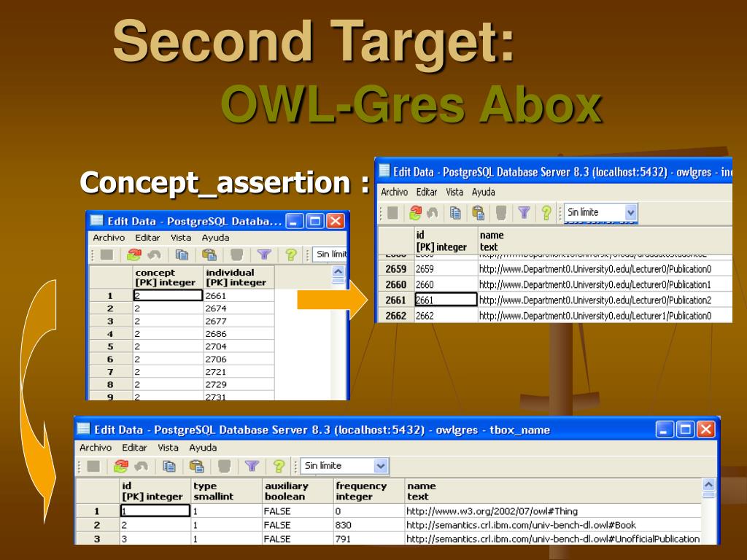Click auxiliary column header in tbox_name table
Image resolution: width=747 pixels, height=560 pixels.
point(298,491)
